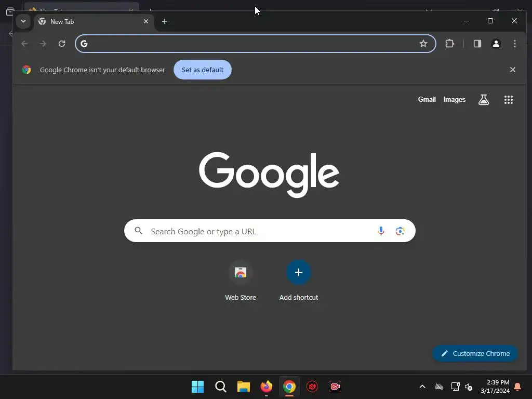Dismiss the default browser infobar
532x399 pixels.
pos(513,70)
